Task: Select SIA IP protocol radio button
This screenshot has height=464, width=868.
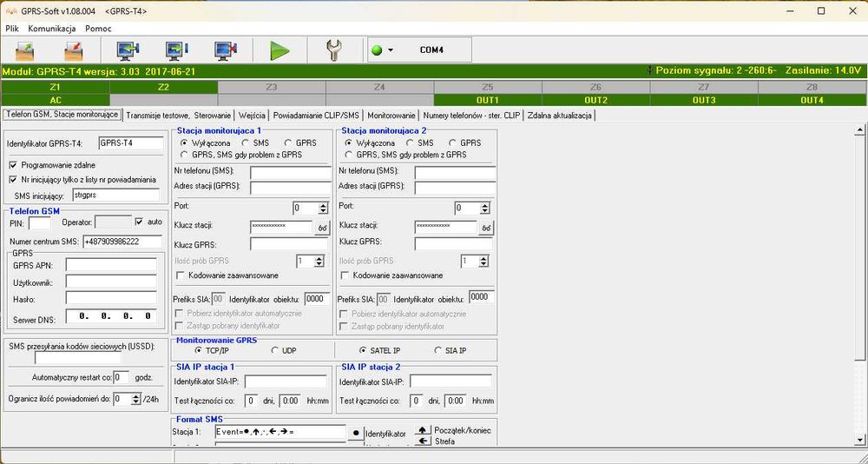Action: click(x=437, y=350)
